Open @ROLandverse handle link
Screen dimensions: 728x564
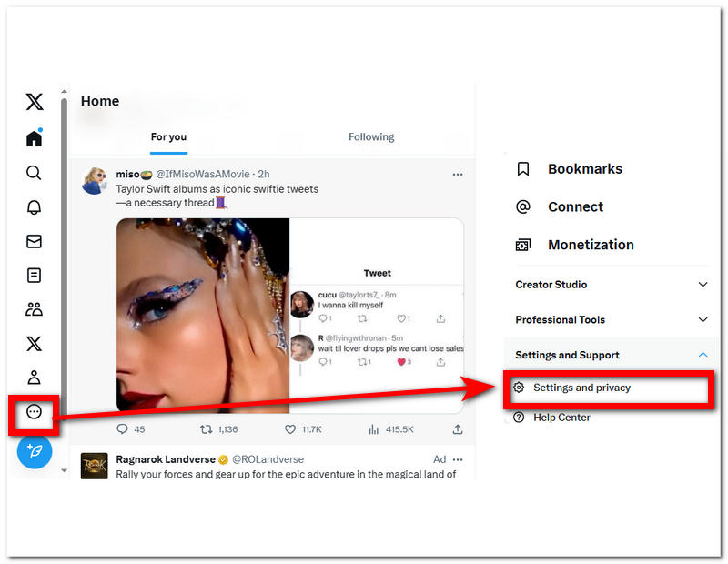(x=268, y=459)
